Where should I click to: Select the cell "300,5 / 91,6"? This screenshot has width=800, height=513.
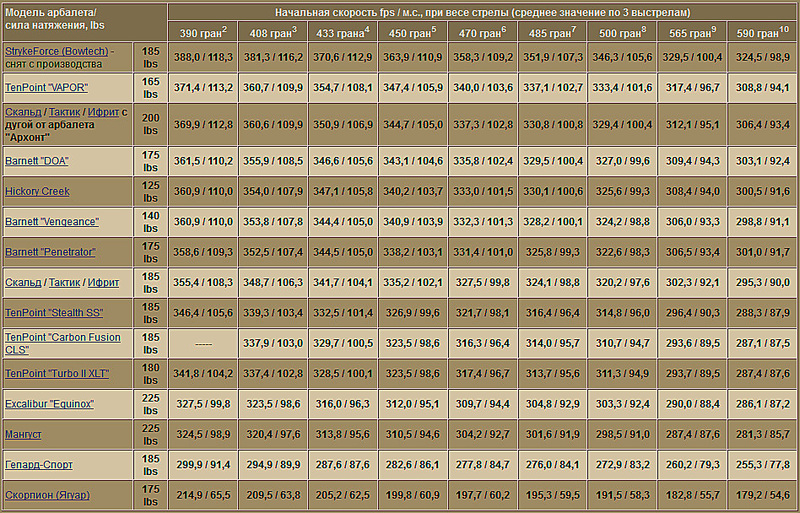pos(763,191)
